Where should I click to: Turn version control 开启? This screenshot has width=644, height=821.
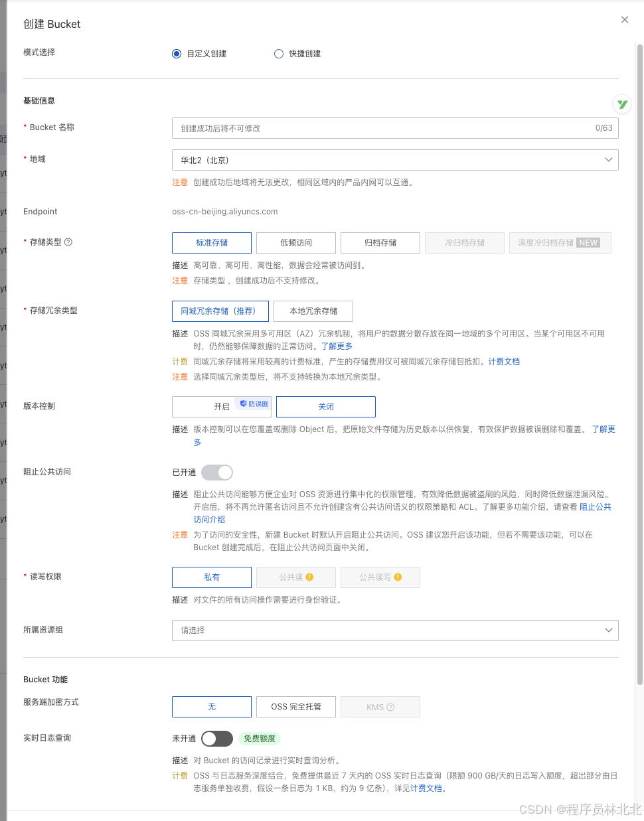[x=222, y=407]
